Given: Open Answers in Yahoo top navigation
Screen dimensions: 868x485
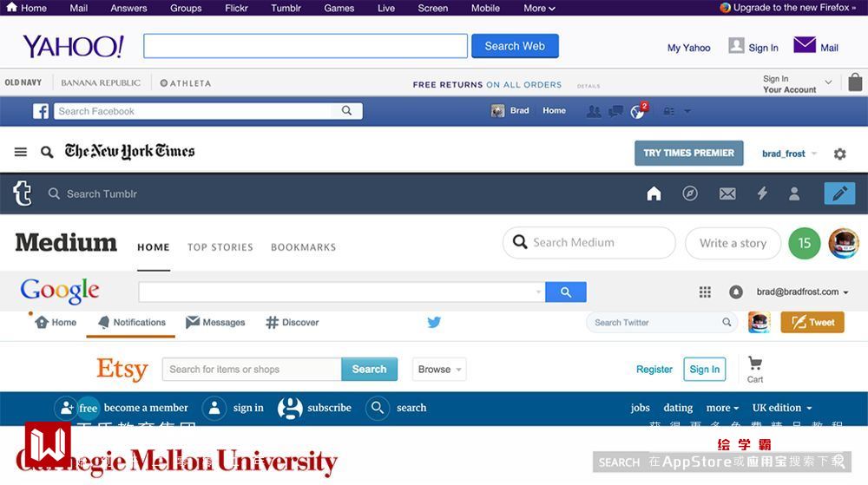Looking at the screenshot, I should (x=128, y=8).
